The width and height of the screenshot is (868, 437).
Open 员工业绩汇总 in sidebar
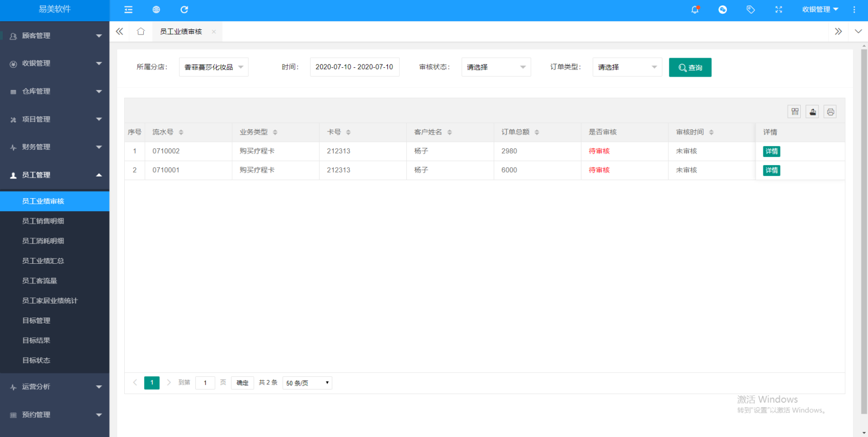coord(55,261)
